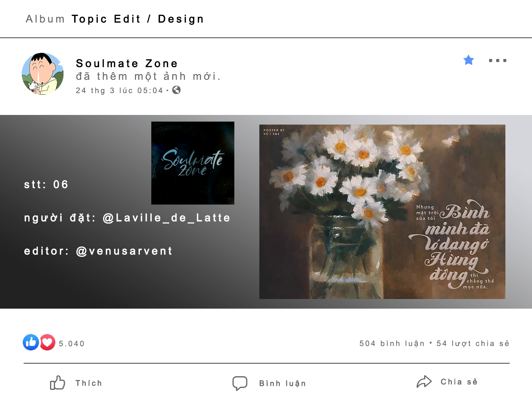Open the Soulmate Zone profile avatar
The width and height of the screenshot is (532, 400).
pos(43,74)
